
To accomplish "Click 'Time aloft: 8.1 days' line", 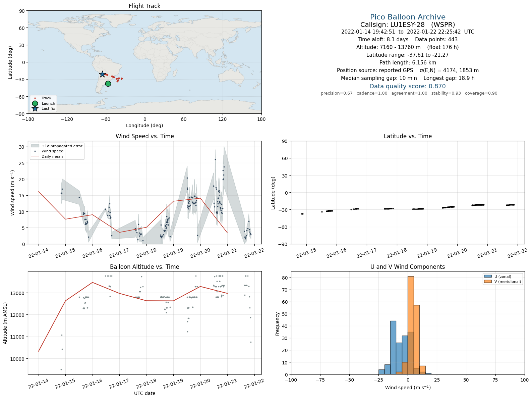I will [408, 40].
